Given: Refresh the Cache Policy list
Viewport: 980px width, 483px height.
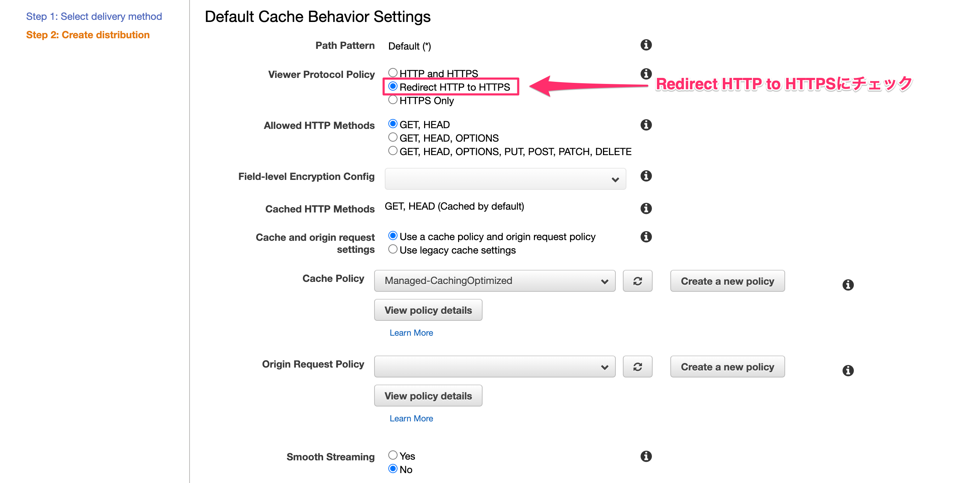Looking at the screenshot, I should (x=637, y=281).
